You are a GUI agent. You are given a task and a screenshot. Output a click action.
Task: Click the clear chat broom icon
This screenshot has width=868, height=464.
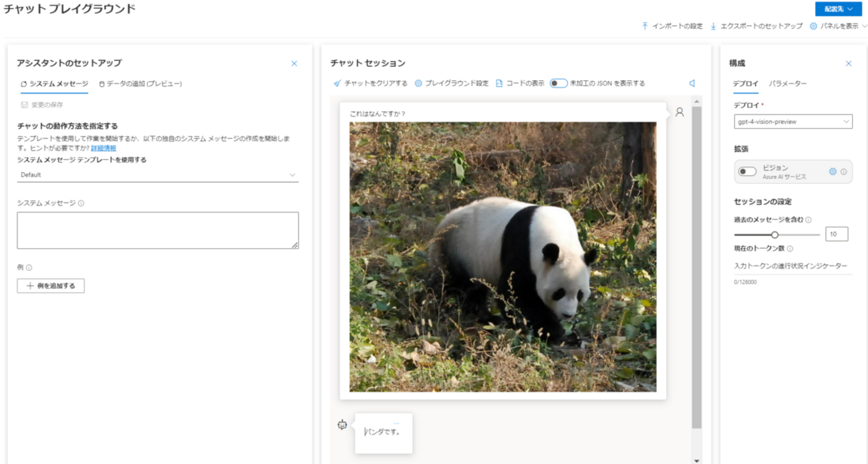(337, 84)
